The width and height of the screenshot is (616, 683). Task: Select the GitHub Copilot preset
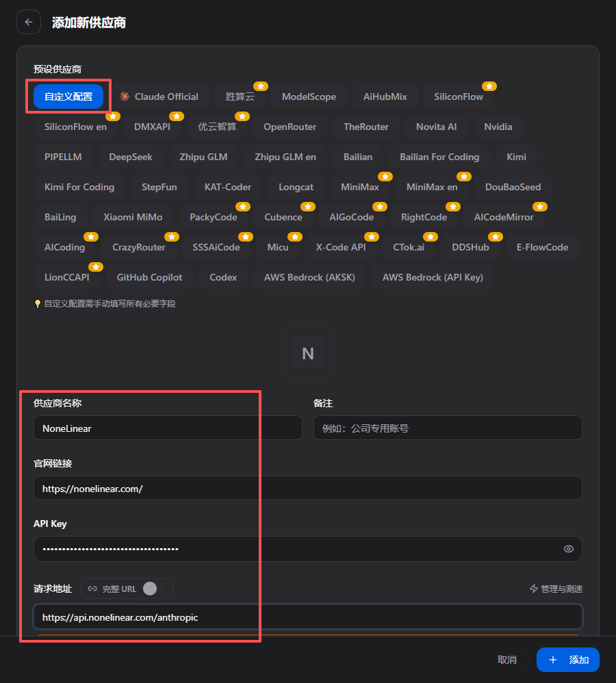149,277
